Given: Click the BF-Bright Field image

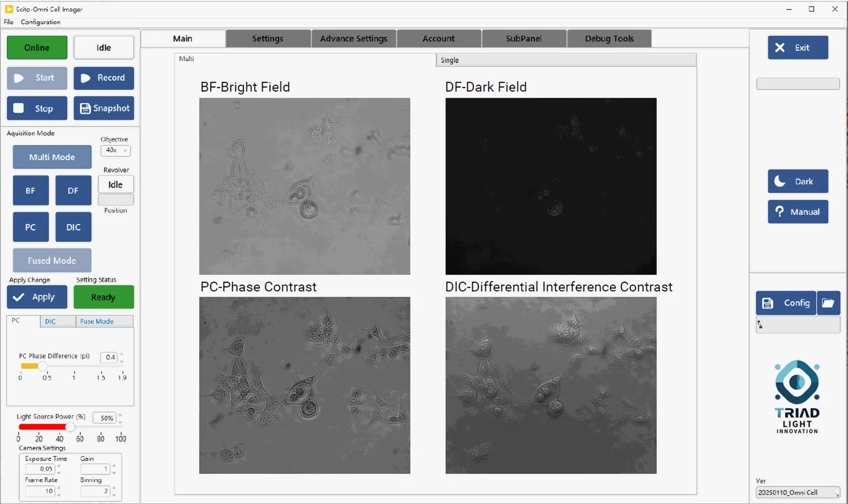Looking at the screenshot, I should (305, 186).
